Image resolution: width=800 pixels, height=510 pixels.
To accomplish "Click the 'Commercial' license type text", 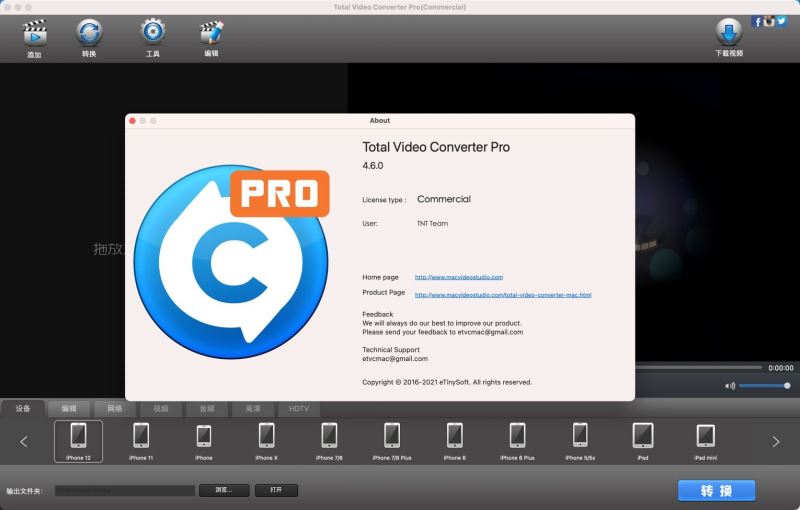I will pyautogui.click(x=444, y=199).
